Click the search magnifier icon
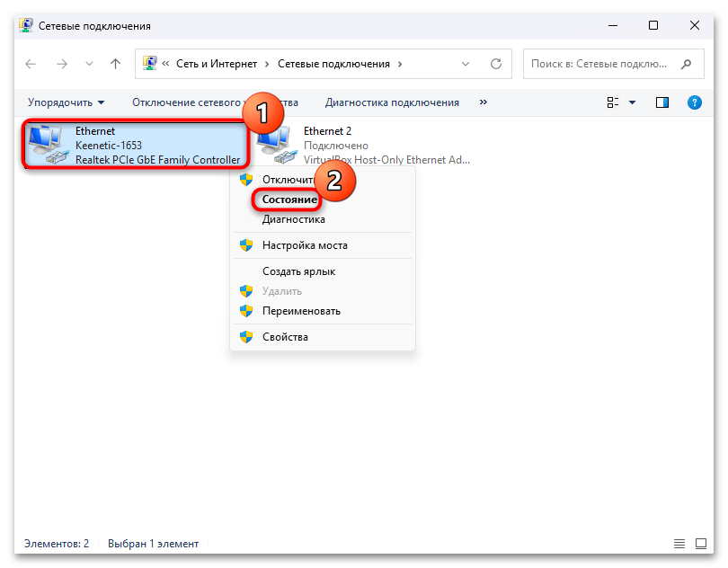The image size is (728, 568). 686,65
